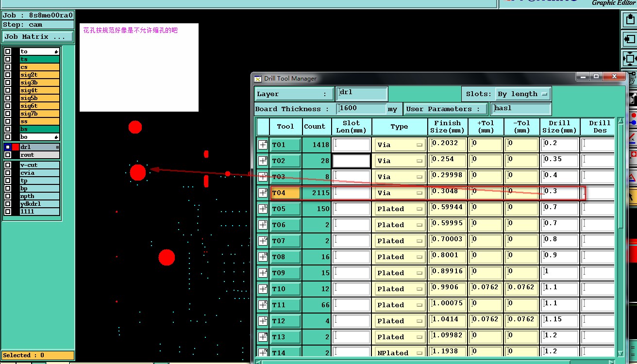This screenshot has width=637, height=364.
Task: Click the T04 tool button
Action: tap(285, 193)
